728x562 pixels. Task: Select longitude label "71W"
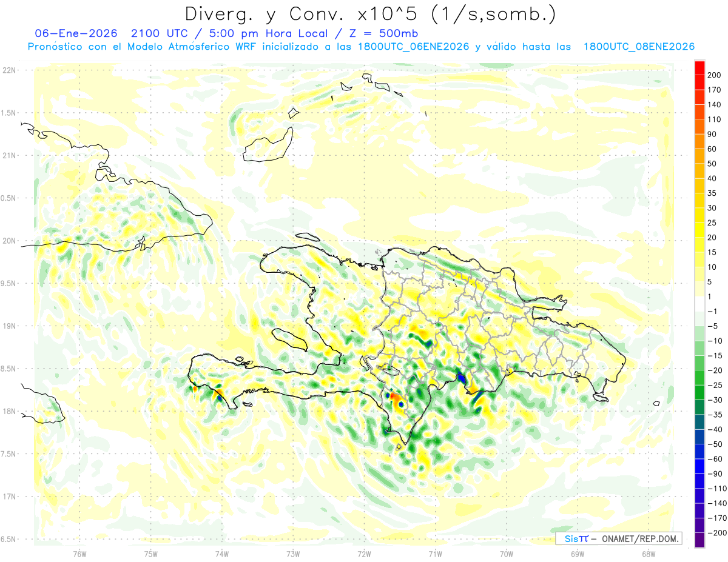point(435,554)
